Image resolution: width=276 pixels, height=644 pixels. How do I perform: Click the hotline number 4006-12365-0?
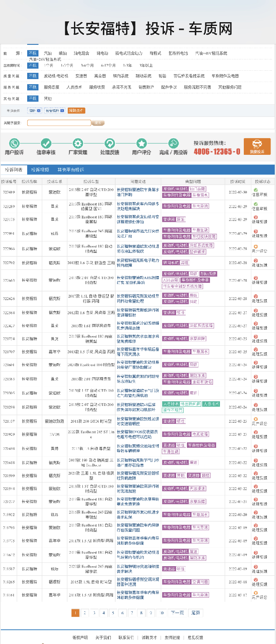217,151
